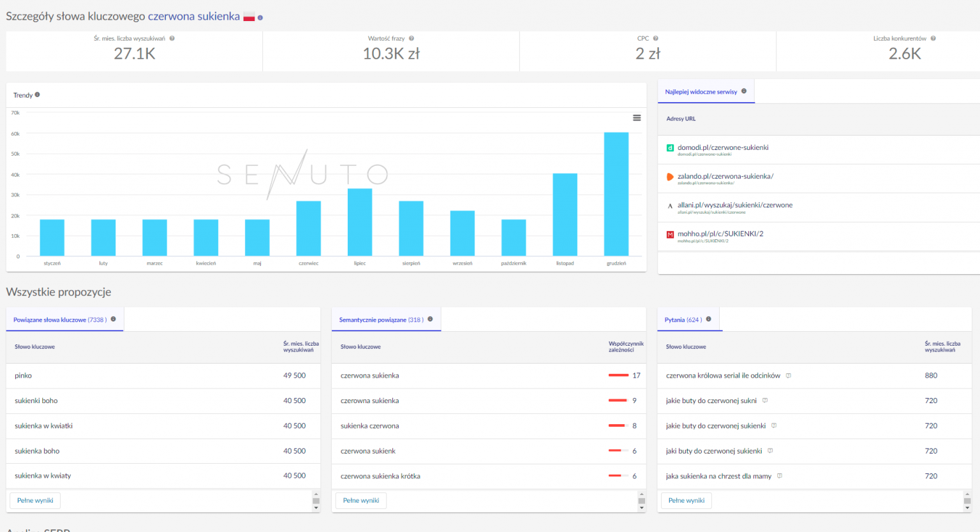Click help icon beside Śr. mies. liczba wyszukiwań
980x532 pixels.
point(172,38)
